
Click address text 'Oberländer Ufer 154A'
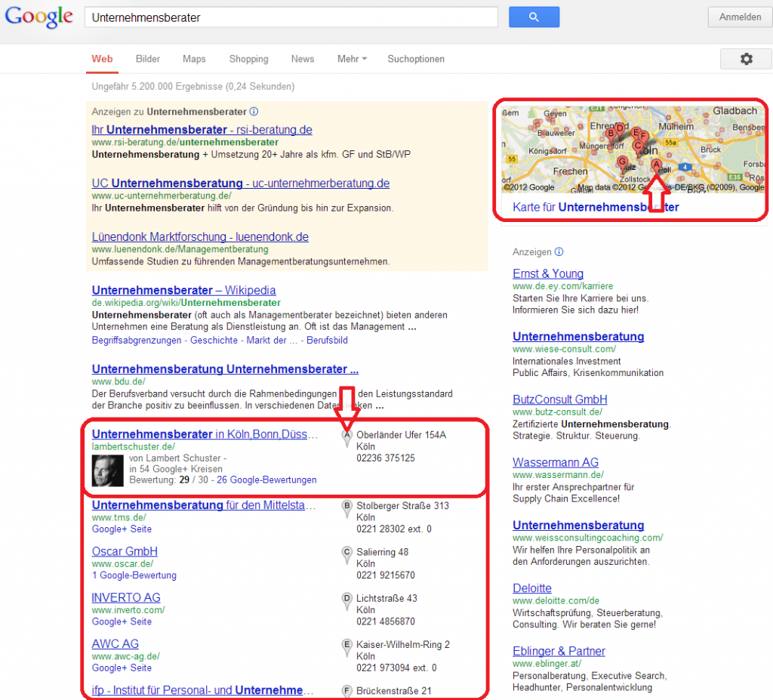[402, 435]
